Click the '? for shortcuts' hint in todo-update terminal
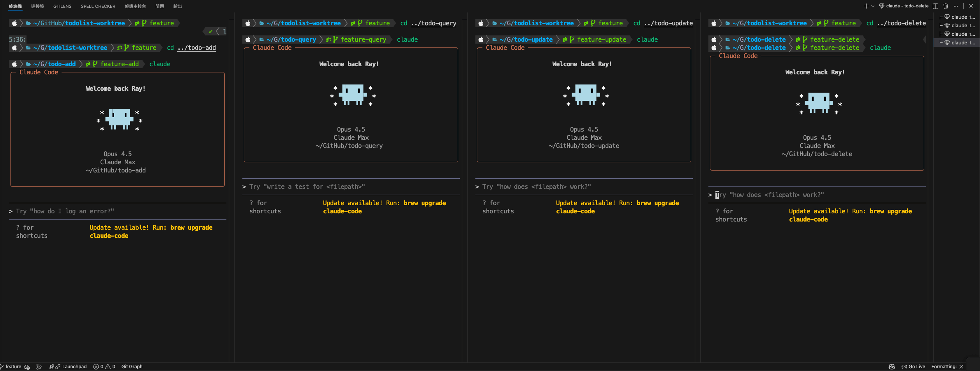980x371 pixels. coord(498,207)
